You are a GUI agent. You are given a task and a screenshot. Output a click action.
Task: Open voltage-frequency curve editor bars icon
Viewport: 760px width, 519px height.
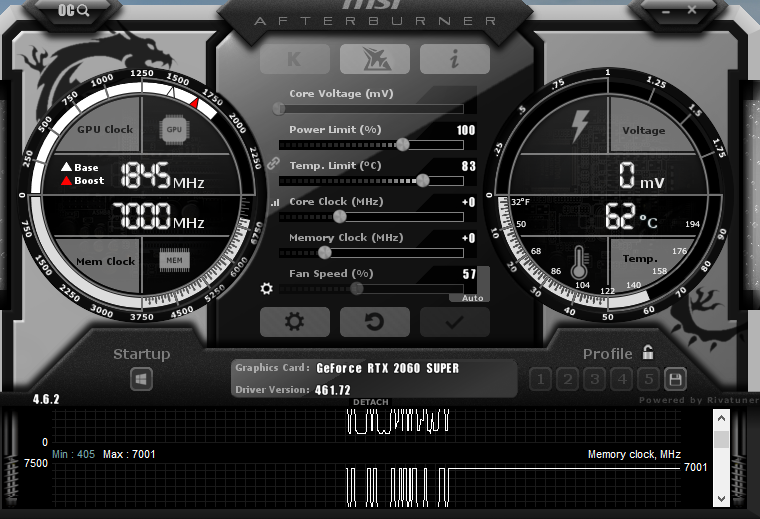point(275,203)
